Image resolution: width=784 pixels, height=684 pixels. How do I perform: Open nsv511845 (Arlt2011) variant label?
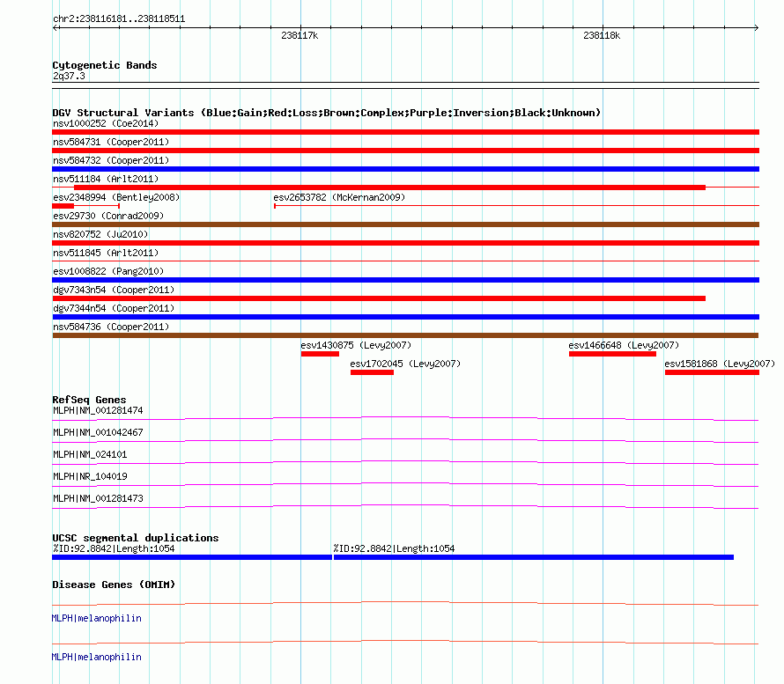[106, 253]
